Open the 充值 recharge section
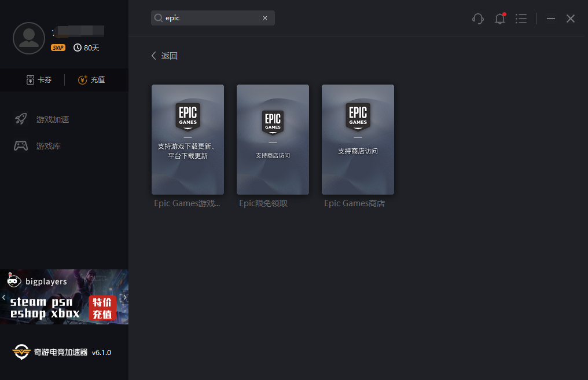This screenshot has width=588, height=380. pos(91,79)
